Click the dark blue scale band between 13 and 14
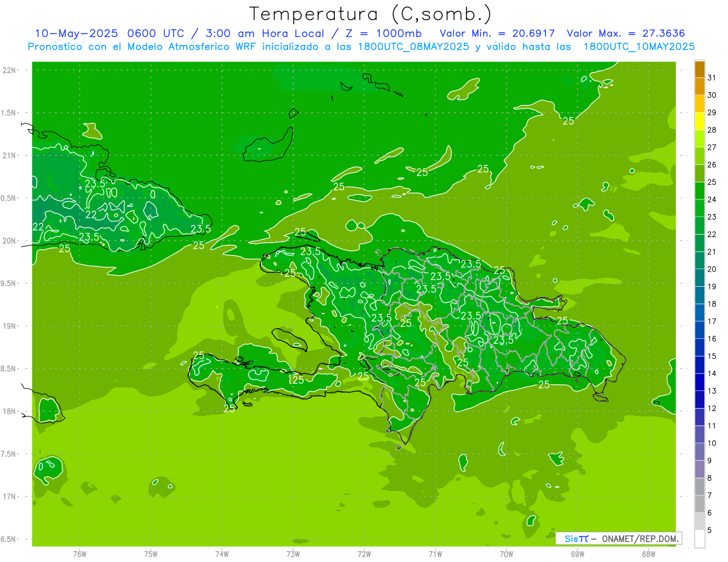 699,383
